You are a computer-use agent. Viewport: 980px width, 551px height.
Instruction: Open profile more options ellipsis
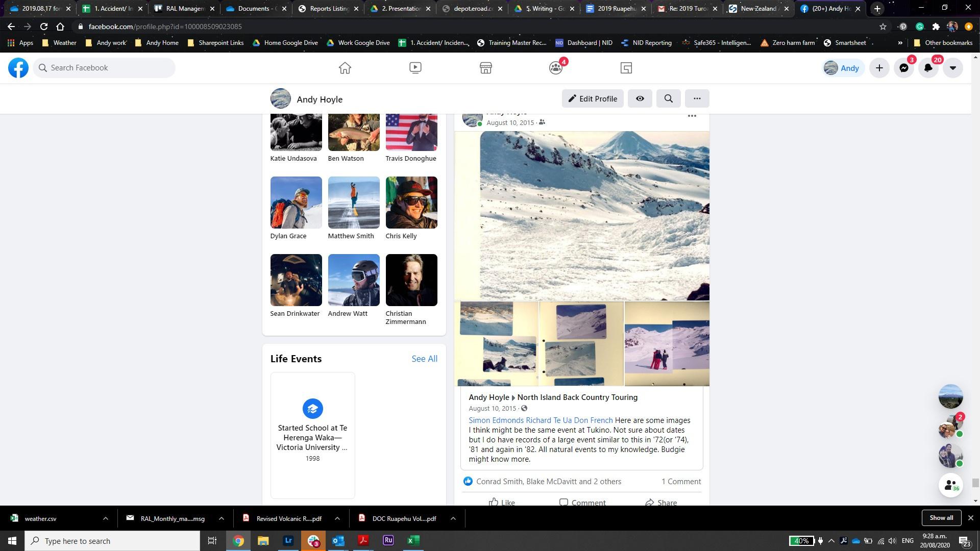pos(697,98)
